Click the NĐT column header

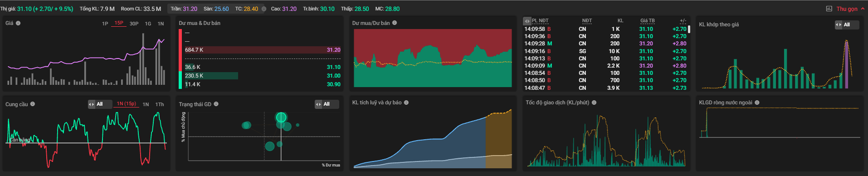click(x=587, y=20)
